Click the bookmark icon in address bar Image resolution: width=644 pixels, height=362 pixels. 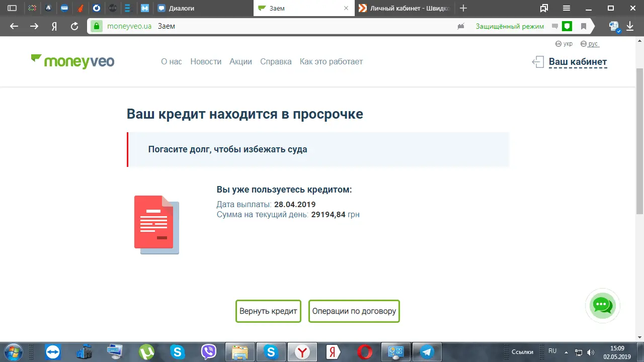point(584,27)
